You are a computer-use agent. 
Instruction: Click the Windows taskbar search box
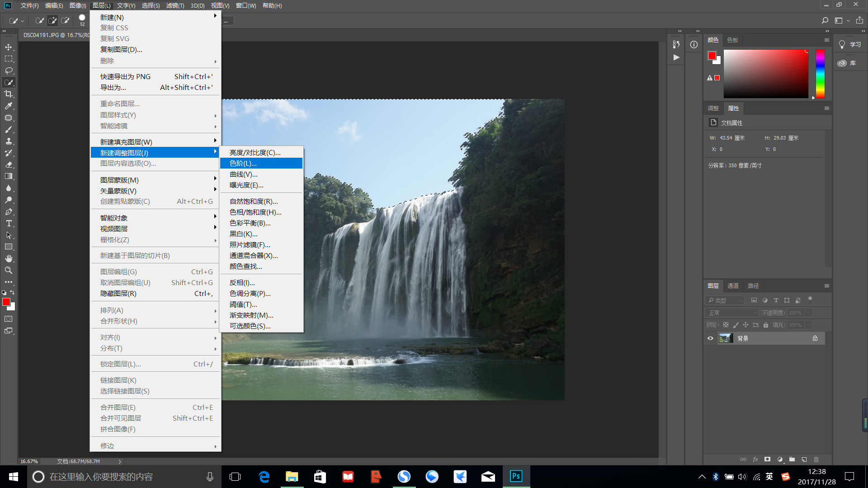(122, 477)
